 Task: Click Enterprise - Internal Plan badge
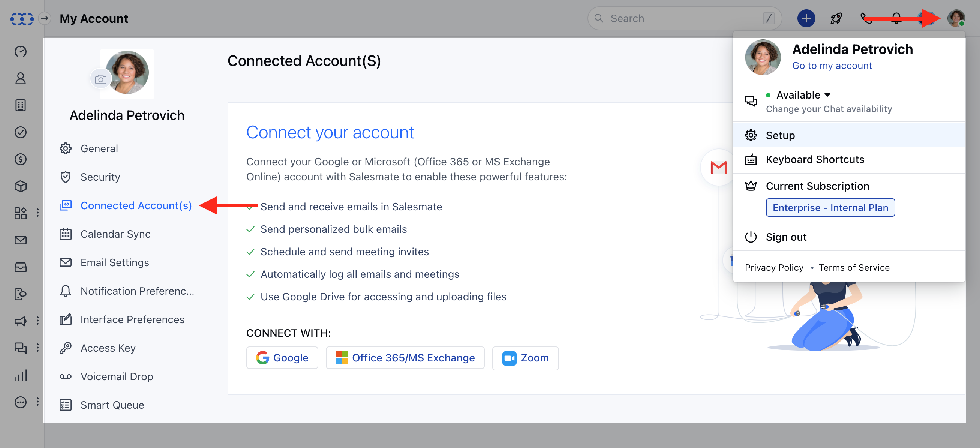tap(830, 208)
